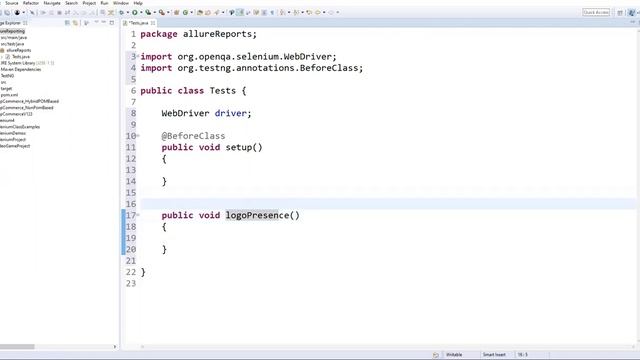Click the Package Explorer horizontal scrollbar
The width and height of the screenshot is (640, 360).
pos(17,347)
